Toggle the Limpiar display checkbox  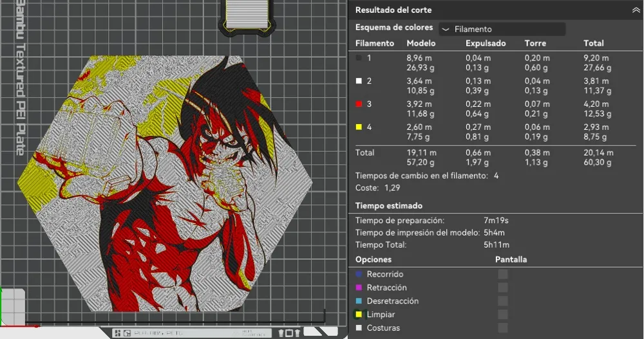[503, 315]
